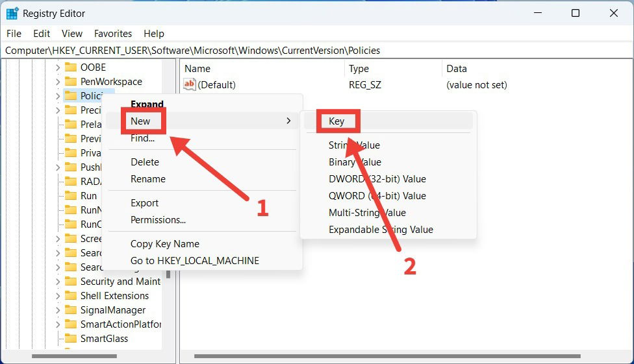Click the SmartActionPlatform folder icon

[71, 324]
